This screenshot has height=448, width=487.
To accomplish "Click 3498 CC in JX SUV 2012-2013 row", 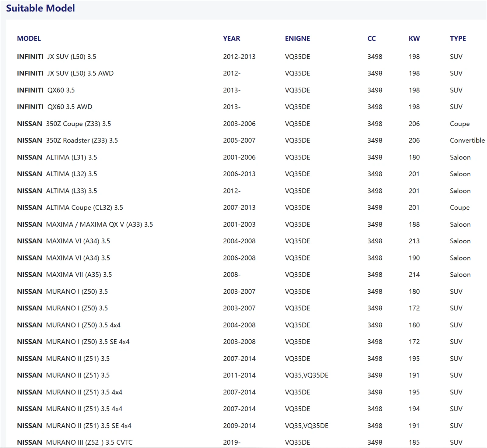I will (375, 57).
